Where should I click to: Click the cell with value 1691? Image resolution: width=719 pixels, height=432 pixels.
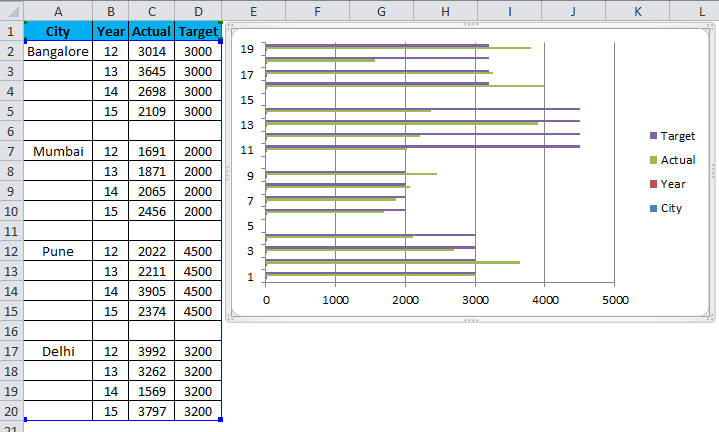[x=152, y=151]
